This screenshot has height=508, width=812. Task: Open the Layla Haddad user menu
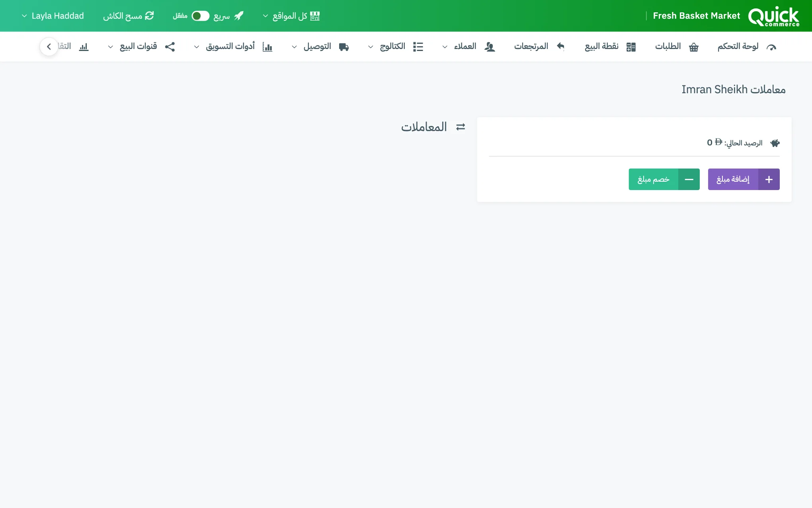pos(53,16)
